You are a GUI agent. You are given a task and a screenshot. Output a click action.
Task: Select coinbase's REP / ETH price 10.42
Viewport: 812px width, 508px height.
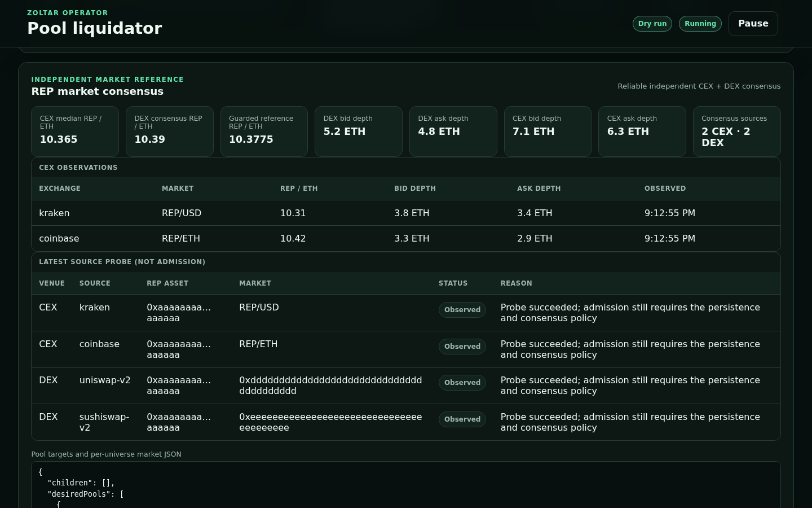click(x=293, y=239)
